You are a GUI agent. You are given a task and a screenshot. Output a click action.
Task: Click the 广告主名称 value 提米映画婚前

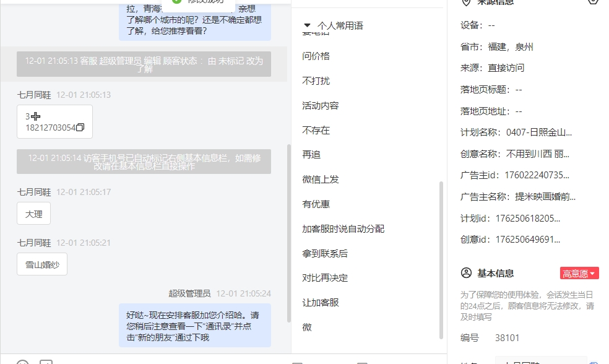(545, 197)
